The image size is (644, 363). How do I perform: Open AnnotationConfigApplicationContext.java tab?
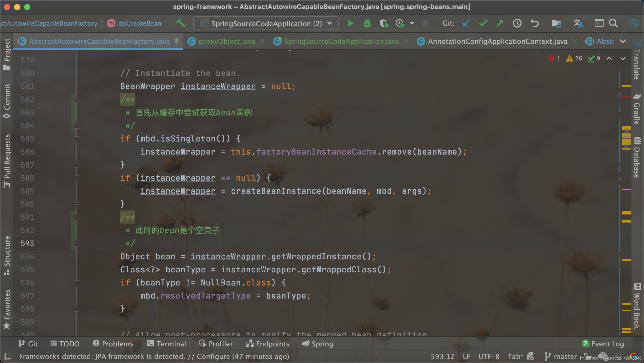[x=497, y=41]
